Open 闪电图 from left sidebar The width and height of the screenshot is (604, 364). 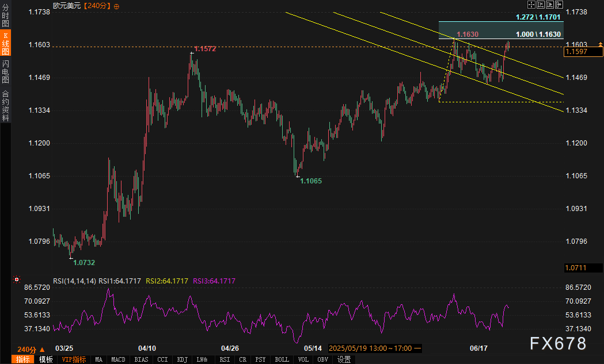[5, 71]
